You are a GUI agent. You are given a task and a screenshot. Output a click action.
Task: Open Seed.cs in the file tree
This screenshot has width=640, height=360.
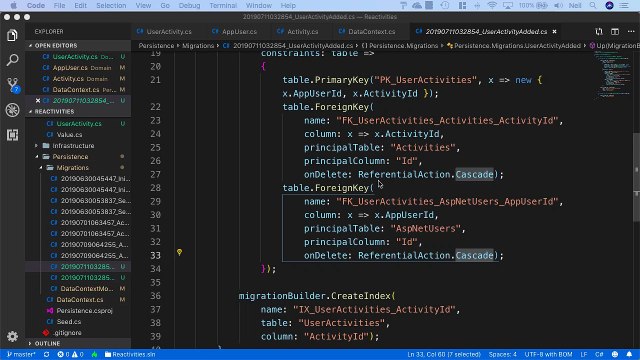pos(69,322)
